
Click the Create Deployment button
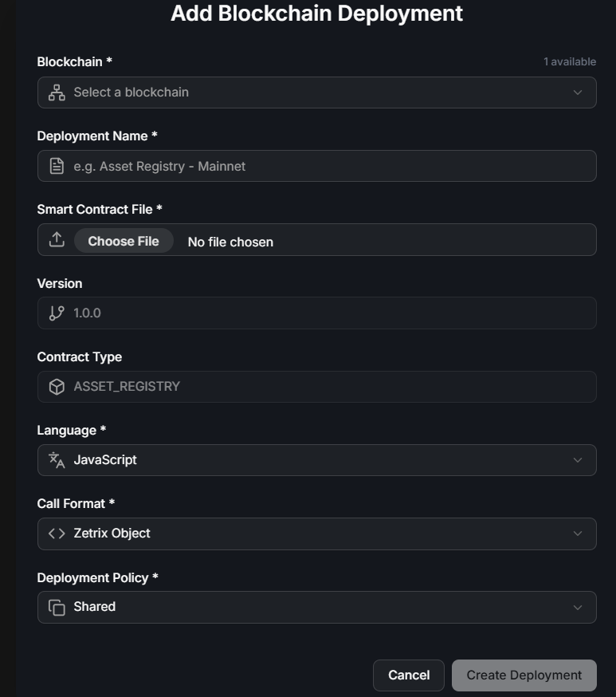tap(524, 675)
